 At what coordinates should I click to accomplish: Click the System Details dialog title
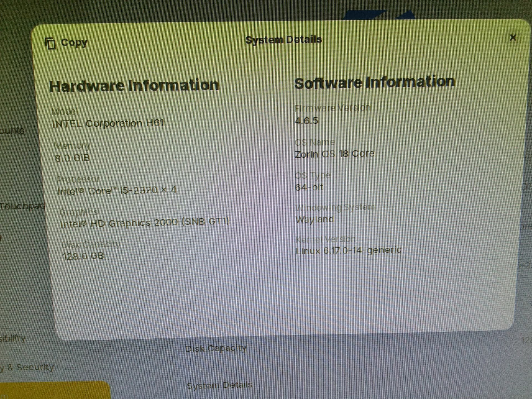283,40
